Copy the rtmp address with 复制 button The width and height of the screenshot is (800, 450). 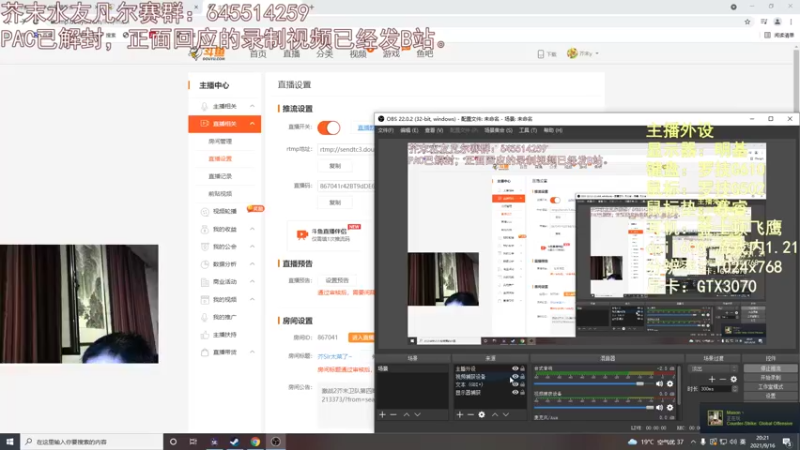click(335, 166)
